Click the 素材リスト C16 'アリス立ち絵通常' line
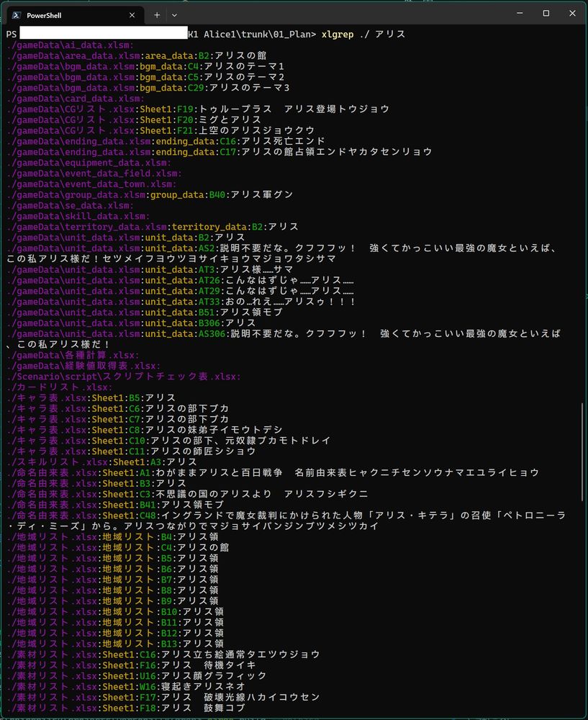 (163, 654)
